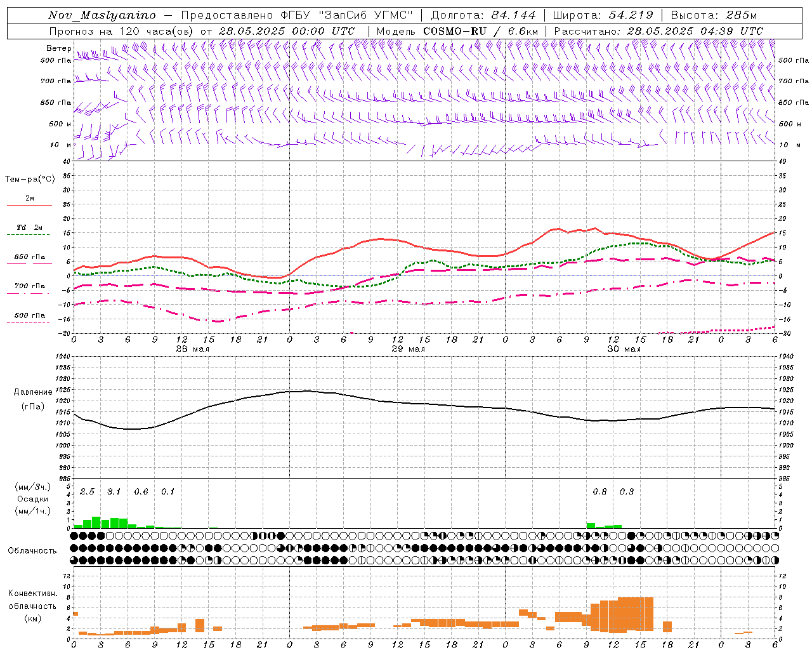Click the 'Конвективн.' convective cloud label
The height and width of the screenshot is (650, 812).
pos(32,594)
